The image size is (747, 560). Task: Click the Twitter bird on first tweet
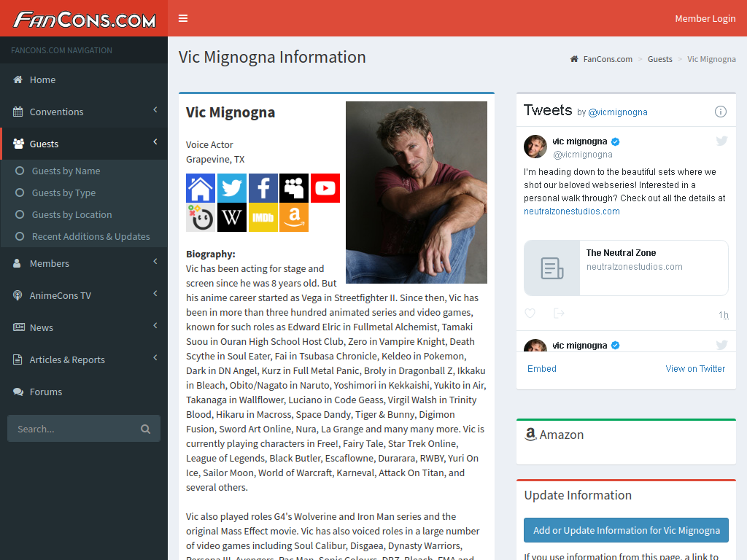tap(721, 141)
